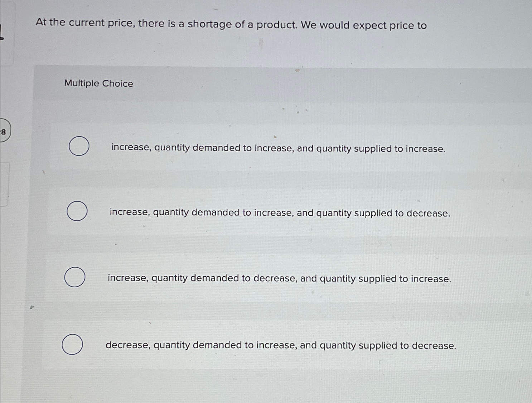Click the fourth answer text starting with 'decrease'
Viewport: 532px width, 403px height.
281,345
